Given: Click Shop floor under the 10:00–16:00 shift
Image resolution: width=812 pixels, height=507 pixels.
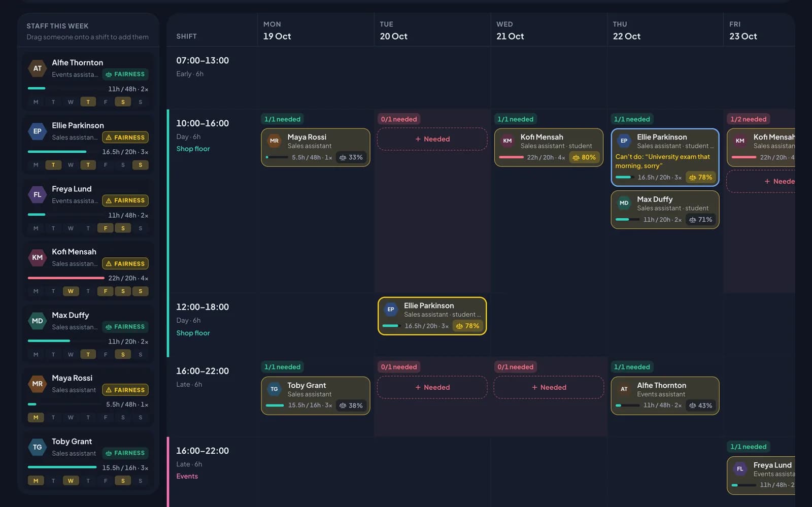Looking at the screenshot, I should pyautogui.click(x=193, y=149).
